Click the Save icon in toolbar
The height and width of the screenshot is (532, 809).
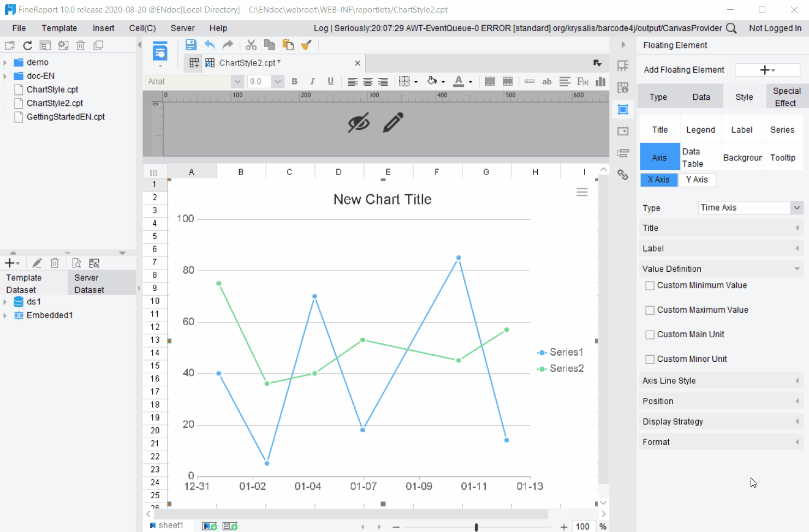191,45
